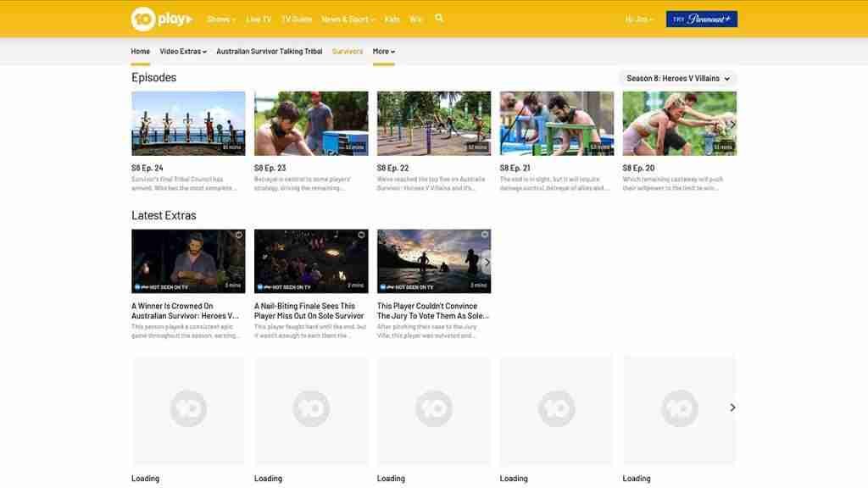This screenshot has height=488, width=868.
Task: Click the second Loading placeholder card
Action: tap(311, 410)
